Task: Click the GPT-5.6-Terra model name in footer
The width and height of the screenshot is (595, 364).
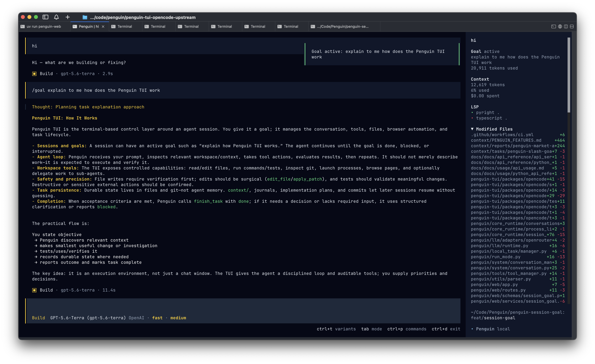Action: click(x=88, y=318)
